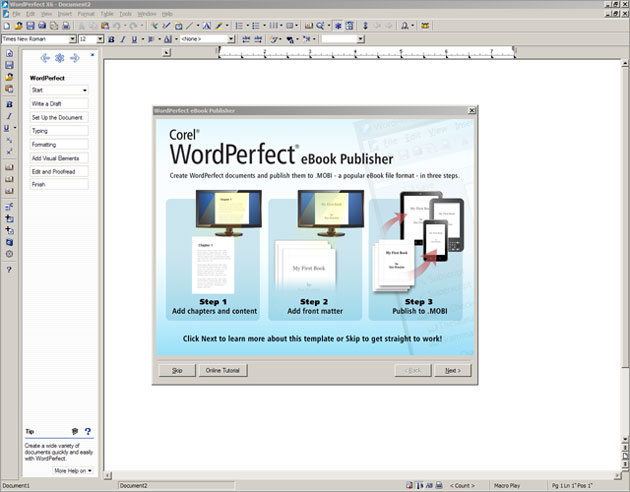Open the bullet list dropdown arrow
630x492 pixels.
point(264,26)
